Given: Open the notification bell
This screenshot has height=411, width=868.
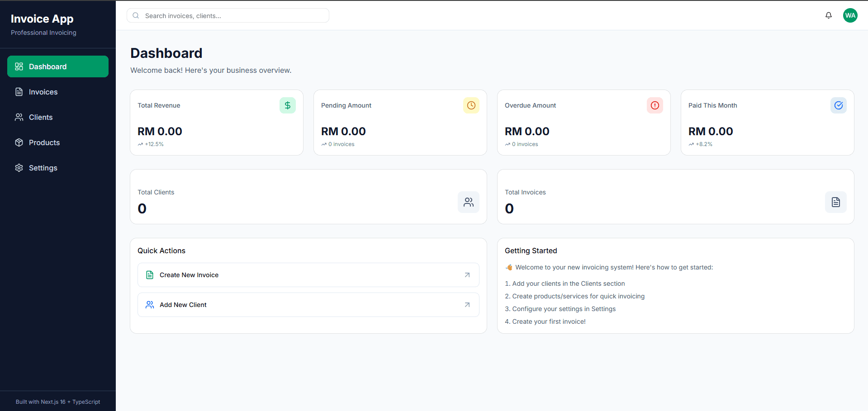Looking at the screenshot, I should [x=828, y=15].
